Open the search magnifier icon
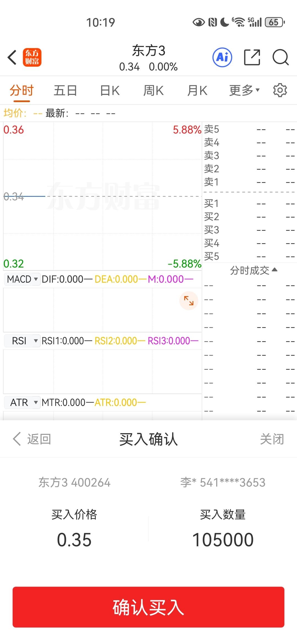The image size is (297, 644). (280, 57)
